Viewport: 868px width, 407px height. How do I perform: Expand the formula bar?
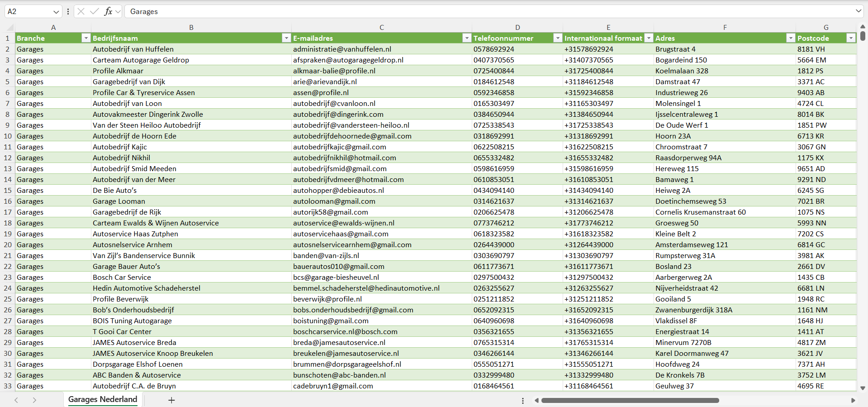[x=858, y=11]
